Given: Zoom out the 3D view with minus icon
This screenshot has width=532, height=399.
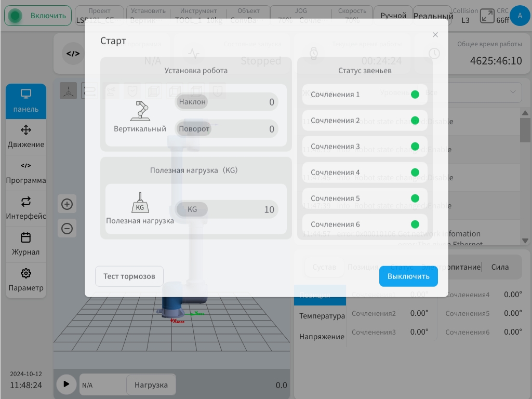Looking at the screenshot, I should coord(67,229).
